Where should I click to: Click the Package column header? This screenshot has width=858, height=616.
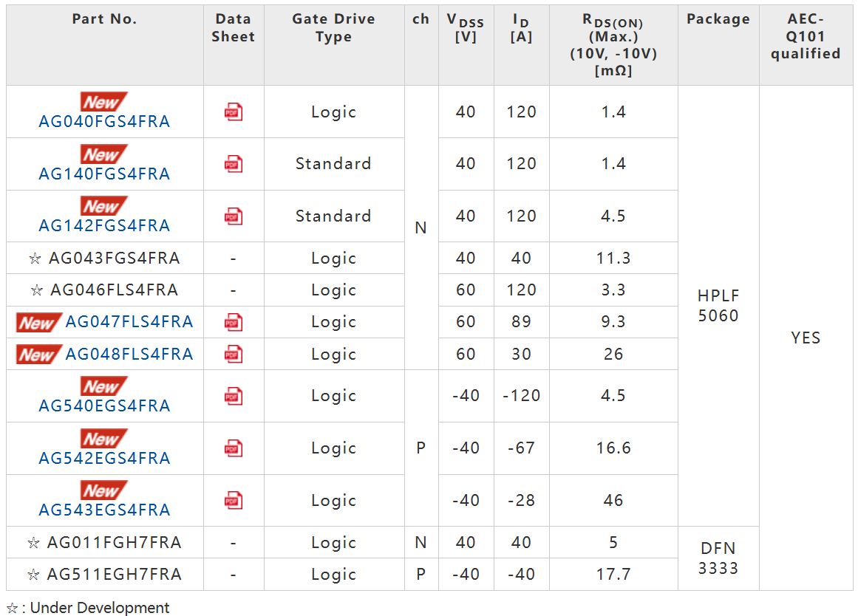[718, 20]
